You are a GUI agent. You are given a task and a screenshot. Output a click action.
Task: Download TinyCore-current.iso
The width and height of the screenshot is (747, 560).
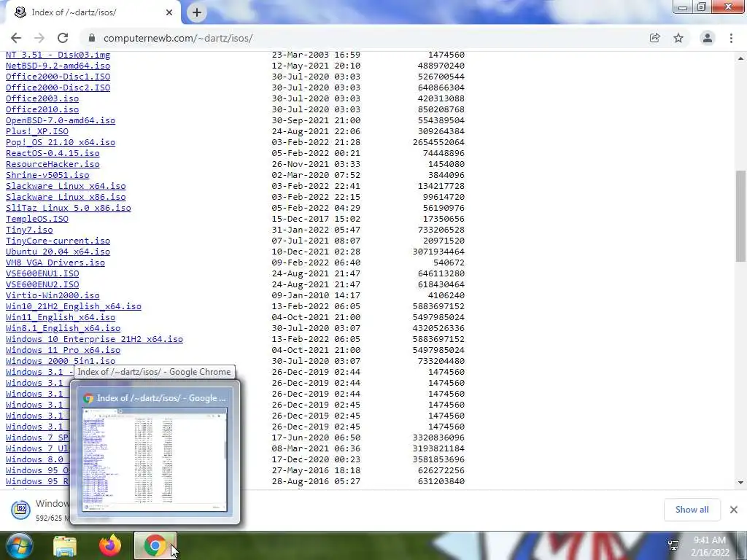pos(58,241)
